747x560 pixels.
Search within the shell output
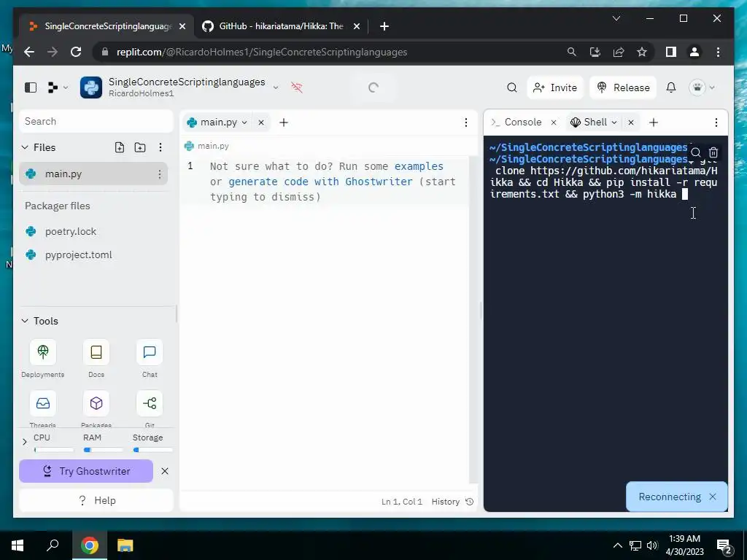point(695,152)
